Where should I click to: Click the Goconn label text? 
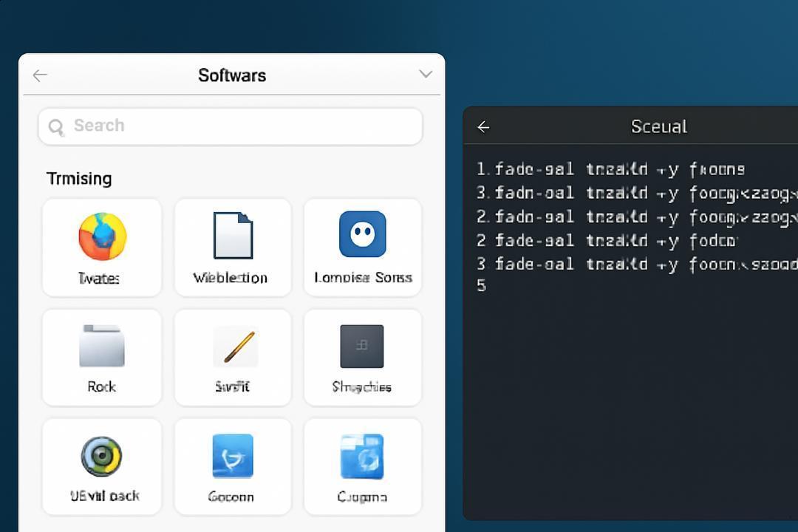coord(231,497)
